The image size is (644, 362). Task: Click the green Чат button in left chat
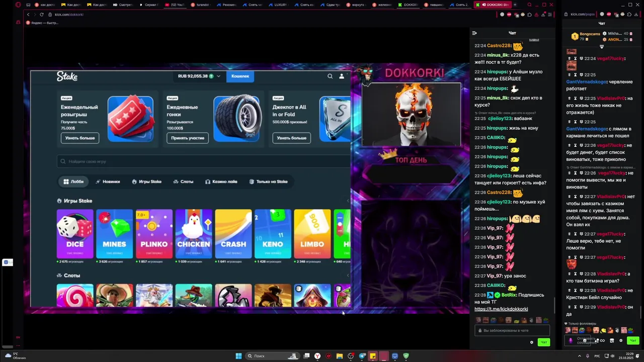coord(543,342)
